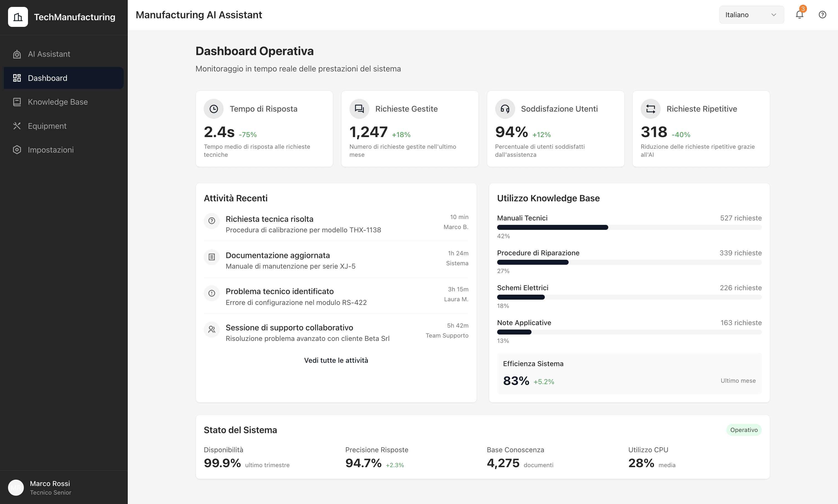The image size is (838, 504).
Task: Click Procedura di calibrazione THX-1138 description
Action: pyautogui.click(x=303, y=230)
